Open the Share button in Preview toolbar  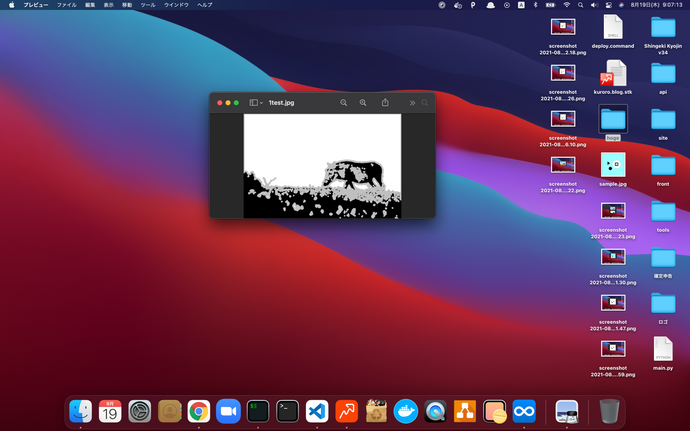pyautogui.click(x=385, y=102)
